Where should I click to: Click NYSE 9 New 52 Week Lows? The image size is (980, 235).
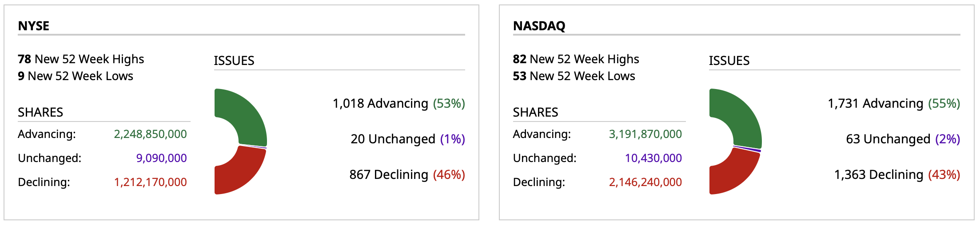(76, 76)
